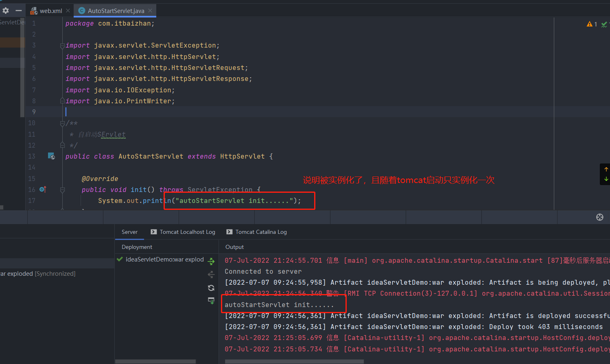Click fold end marker at PrintWriter import
610x364 pixels.
click(x=62, y=101)
